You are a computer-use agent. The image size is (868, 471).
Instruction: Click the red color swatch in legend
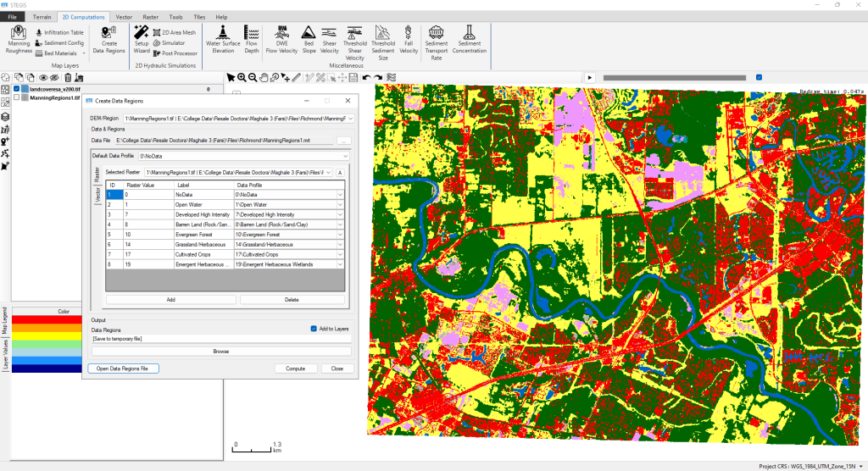click(x=47, y=319)
